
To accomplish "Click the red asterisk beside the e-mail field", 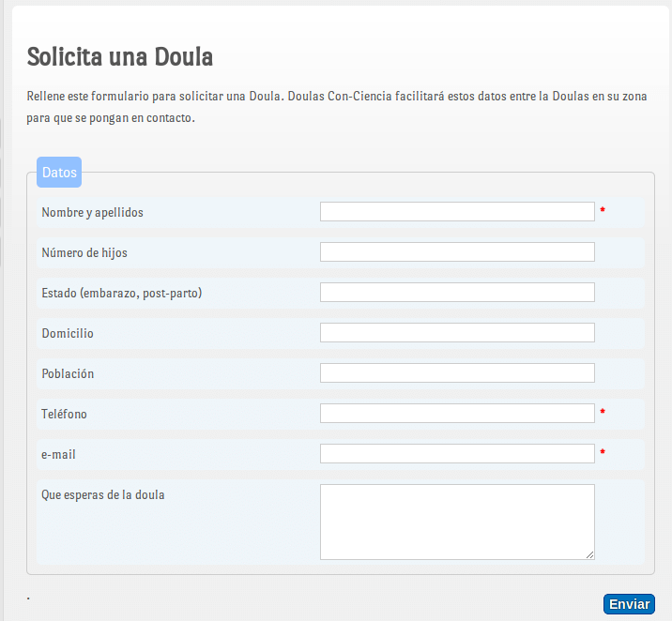I will (603, 452).
